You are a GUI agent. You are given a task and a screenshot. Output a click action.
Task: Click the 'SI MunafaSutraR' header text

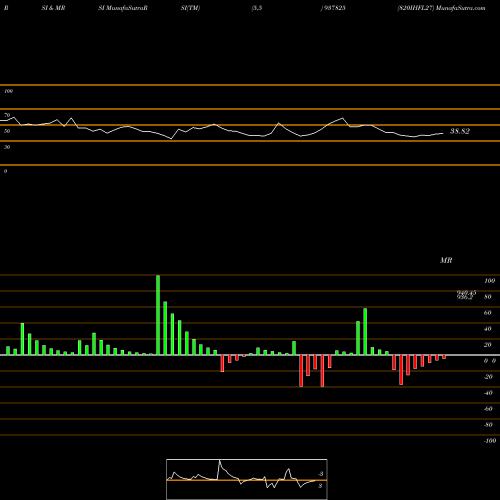pyautogui.click(x=123, y=8)
